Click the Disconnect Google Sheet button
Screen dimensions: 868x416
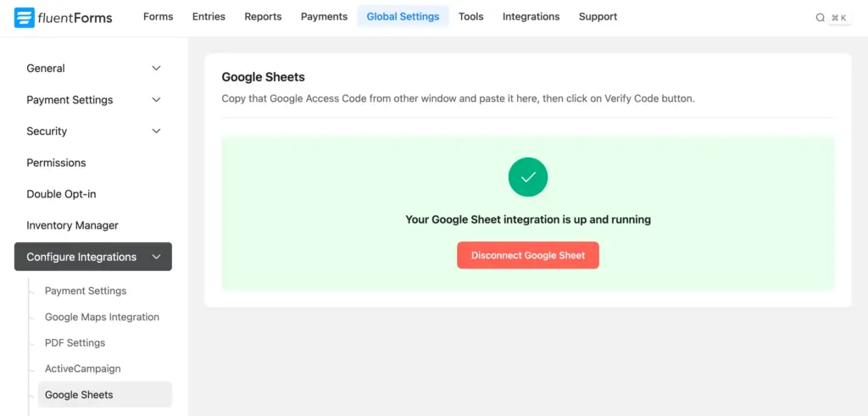pyautogui.click(x=528, y=255)
